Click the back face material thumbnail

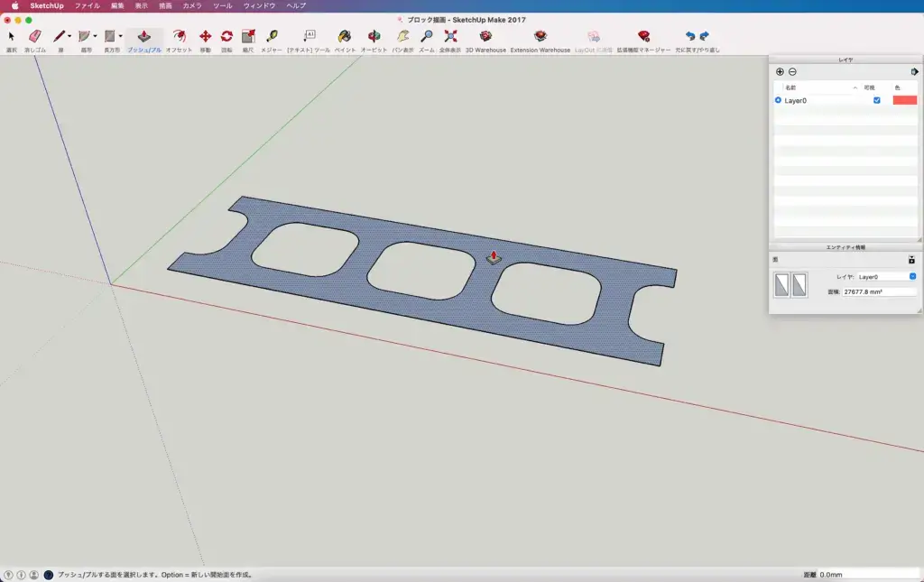pyautogui.click(x=799, y=284)
